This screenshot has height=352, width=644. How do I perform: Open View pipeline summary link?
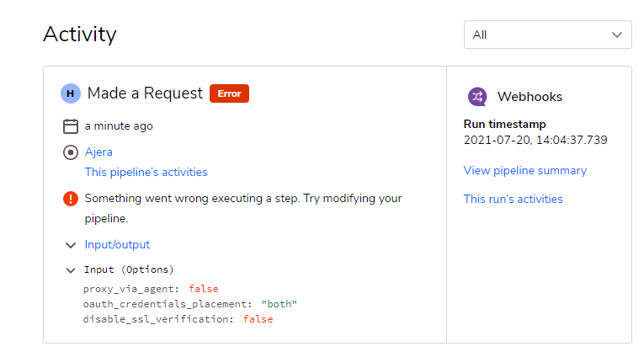[x=525, y=170]
